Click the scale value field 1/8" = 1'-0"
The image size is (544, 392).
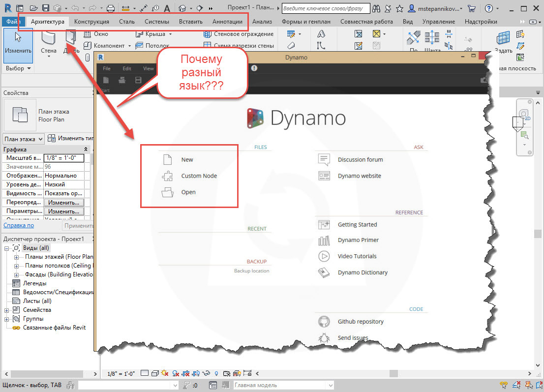click(x=64, y=158)
